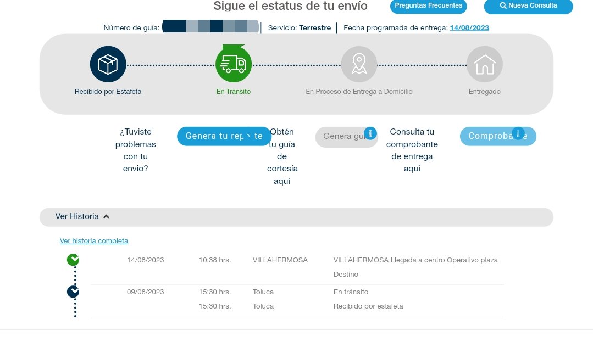
Task: Click info icon on Comprobante button
Action: [518, 133]
